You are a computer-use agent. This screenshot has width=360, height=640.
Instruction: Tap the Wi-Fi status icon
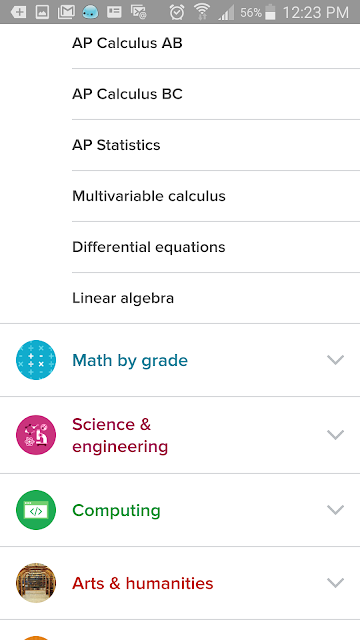[x=202, y=11]
